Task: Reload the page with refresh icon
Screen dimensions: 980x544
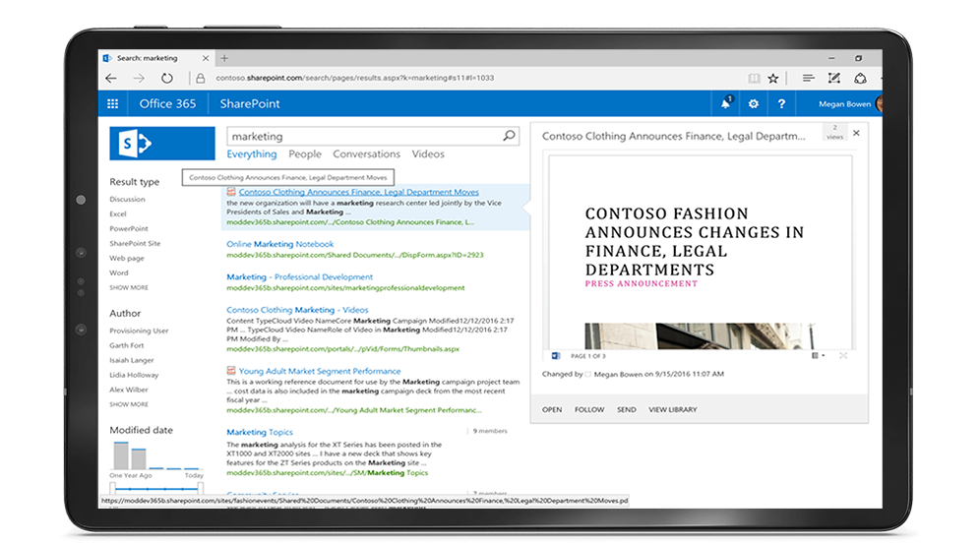Action: (166, 78)
